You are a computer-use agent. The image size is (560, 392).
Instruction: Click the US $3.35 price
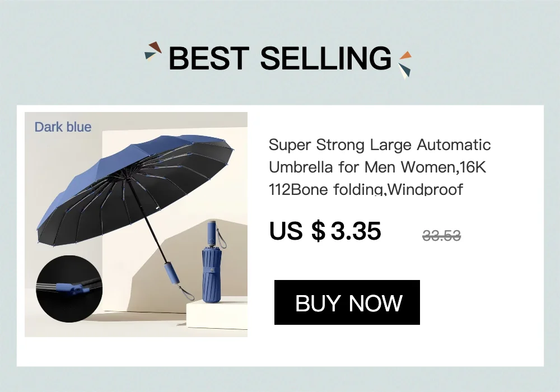pos(325,231)
